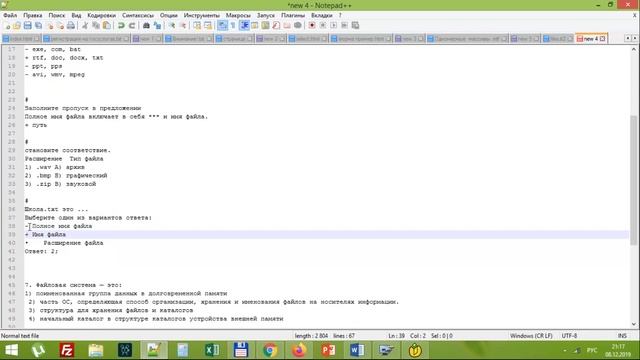Open the User Defined Language icon
The width and height of the screenshot is (640, 360).
point(255,26)
